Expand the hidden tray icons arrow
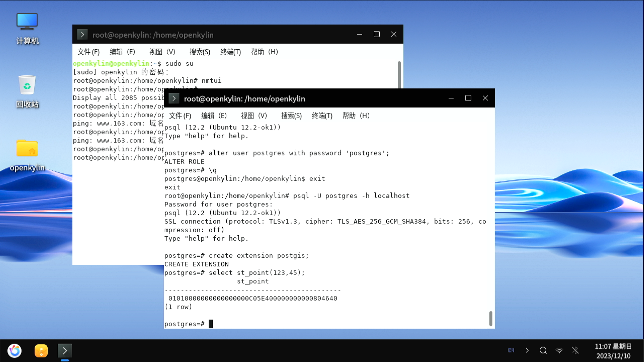644x362 pixels. 527,350
